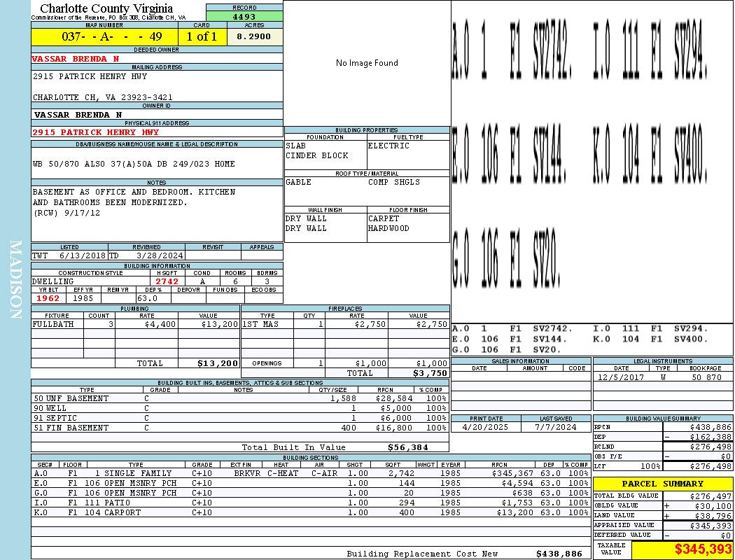The image size is (735, 560).
Task: Click the taxable value $345,393 box
Action: click(682, 549)
